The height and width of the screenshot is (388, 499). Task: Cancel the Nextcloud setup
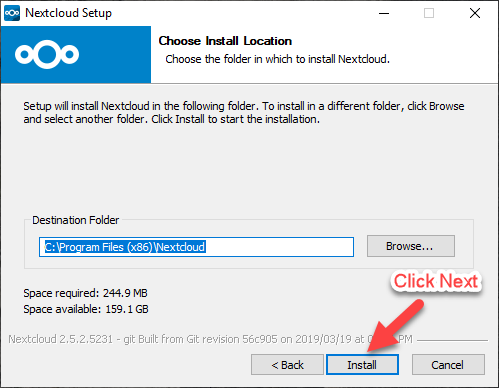point(448,365)
